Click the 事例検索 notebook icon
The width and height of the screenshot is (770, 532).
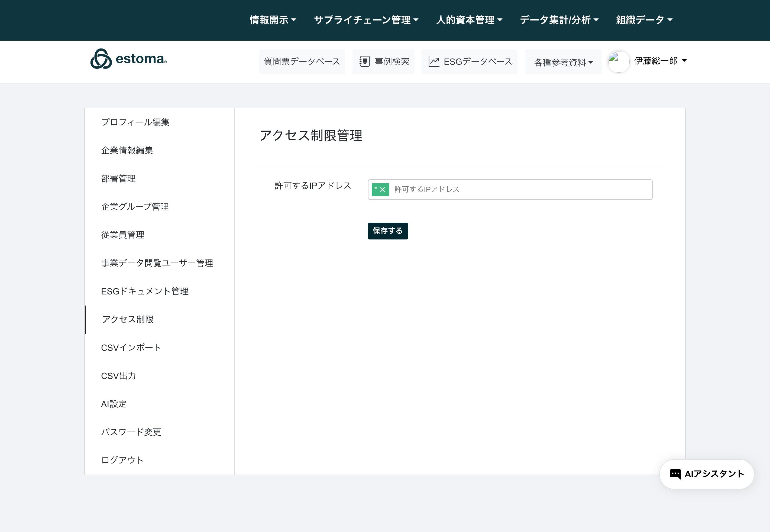[x=364, y=62]
